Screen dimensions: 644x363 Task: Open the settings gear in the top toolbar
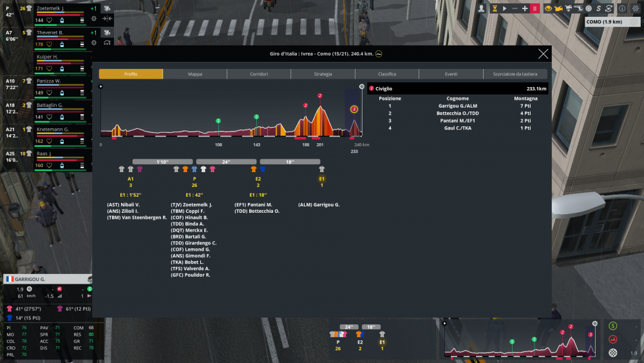pyautogui.click(x=636, y=8)
